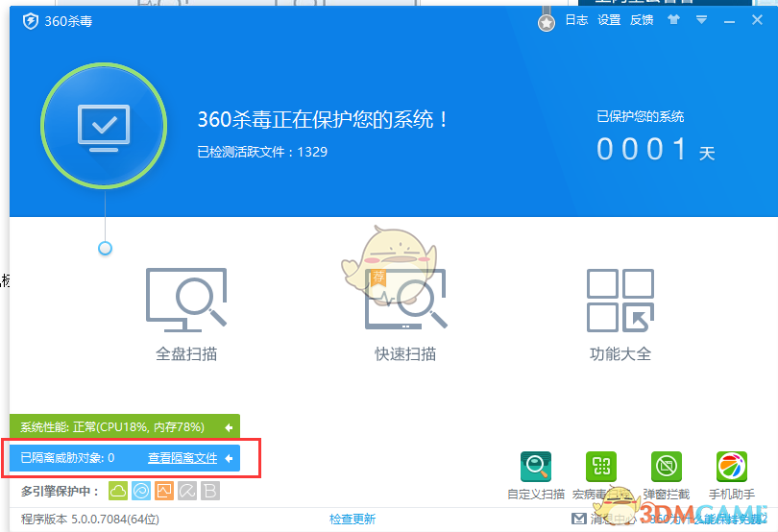778x532 pixels.
Task: Click the 已隔离威胁对象: 0 label
Action: 67,457
